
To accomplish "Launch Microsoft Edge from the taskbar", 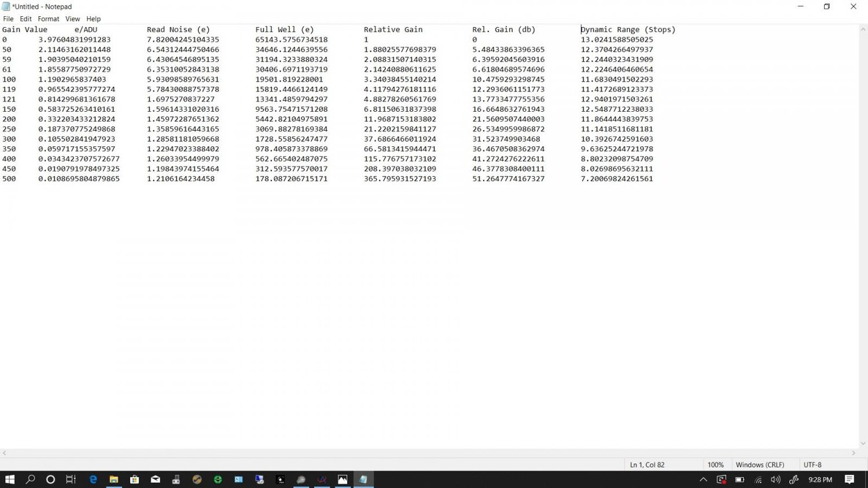I will pyautogui.click(x=93, y=479).
